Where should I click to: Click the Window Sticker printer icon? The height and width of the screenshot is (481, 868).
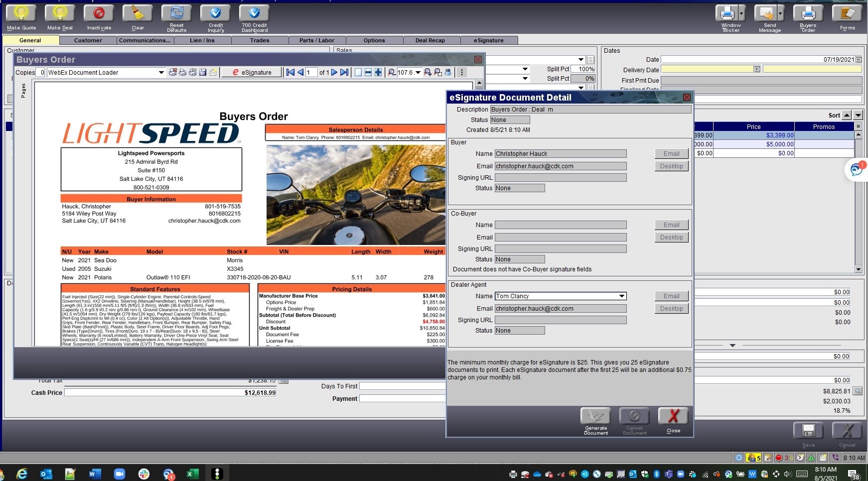point(727,13)
